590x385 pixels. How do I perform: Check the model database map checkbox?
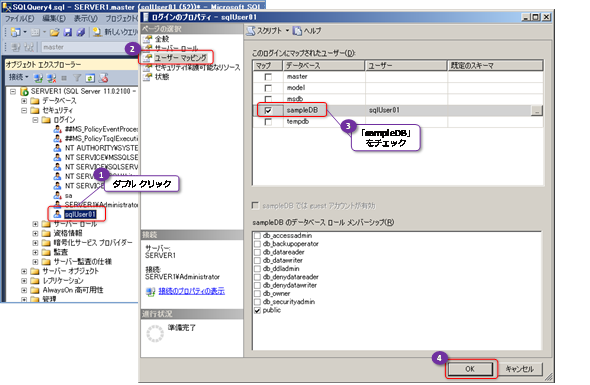[x=268, y=88]
